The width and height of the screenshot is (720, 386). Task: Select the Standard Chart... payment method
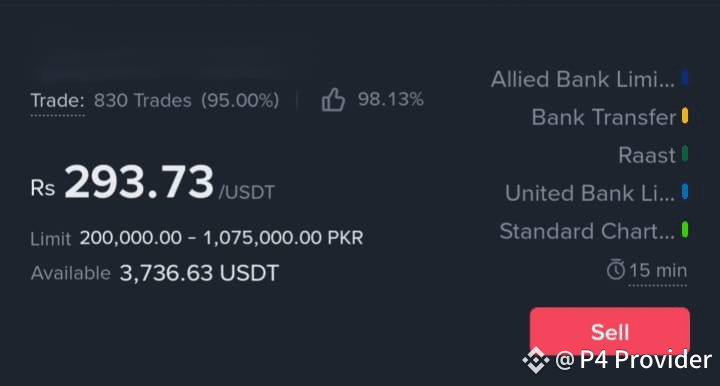[x=587, y=231]
